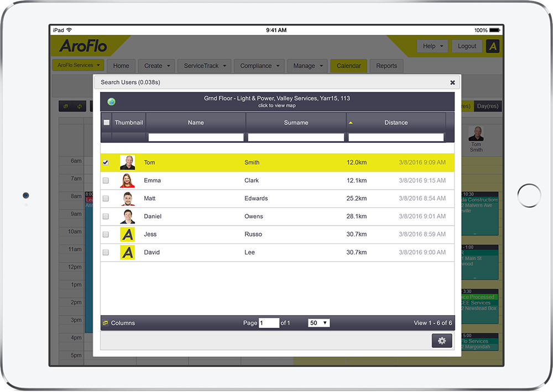
Task: Click the location banner to view the map
Action: 277,102
